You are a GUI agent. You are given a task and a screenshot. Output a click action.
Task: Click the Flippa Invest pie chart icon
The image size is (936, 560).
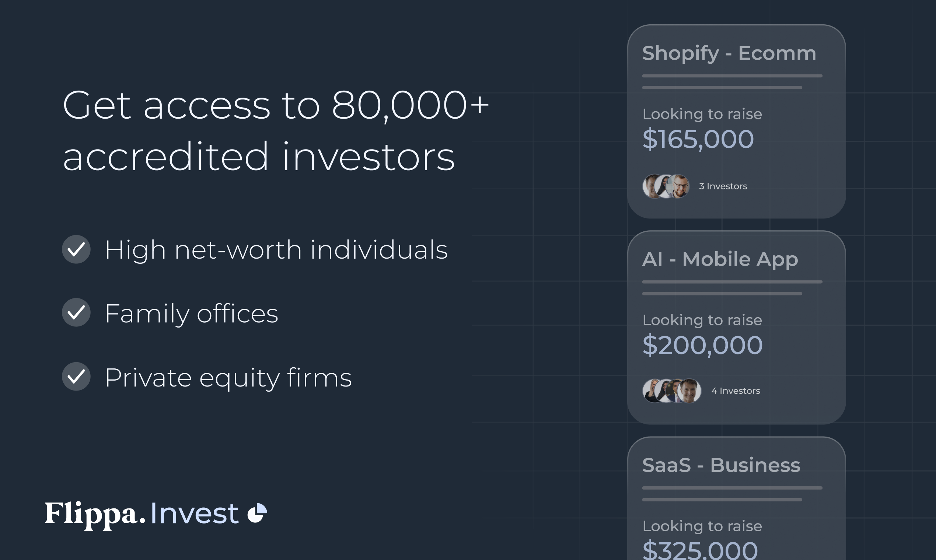tap(257, 513)
